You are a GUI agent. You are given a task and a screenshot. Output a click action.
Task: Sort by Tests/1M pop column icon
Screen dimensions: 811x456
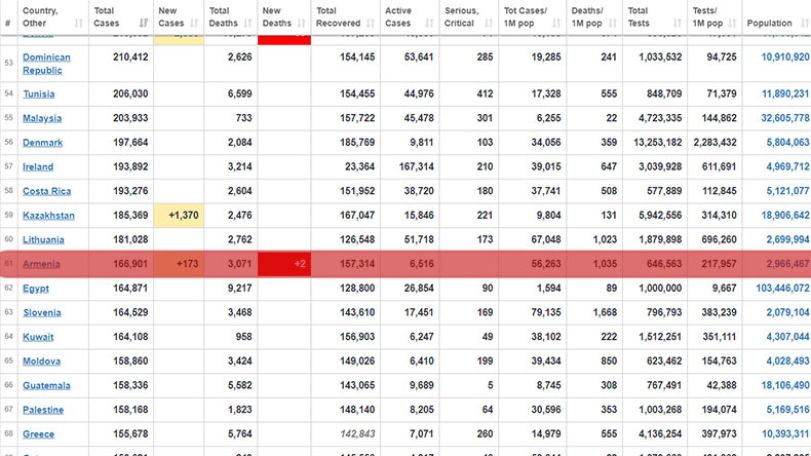[732, 23]
